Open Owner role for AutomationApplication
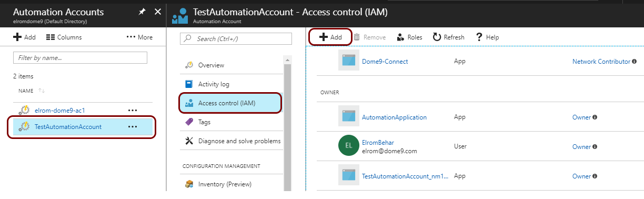The width and height of the screenshot is (644, 199). [581, 117]
